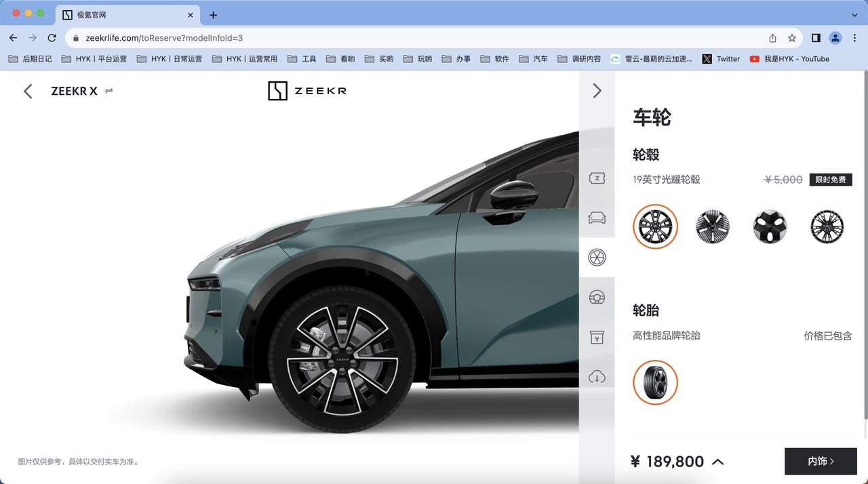Proceed to the 内饰 interior step

[x=821, y=461]
